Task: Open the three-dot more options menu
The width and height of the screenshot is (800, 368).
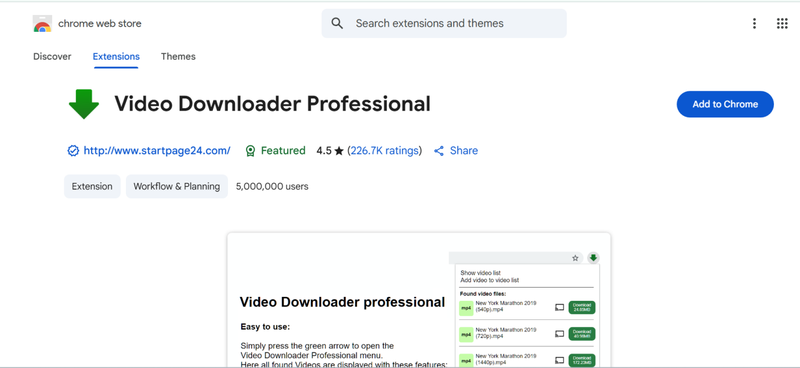Action: (754, 23)
